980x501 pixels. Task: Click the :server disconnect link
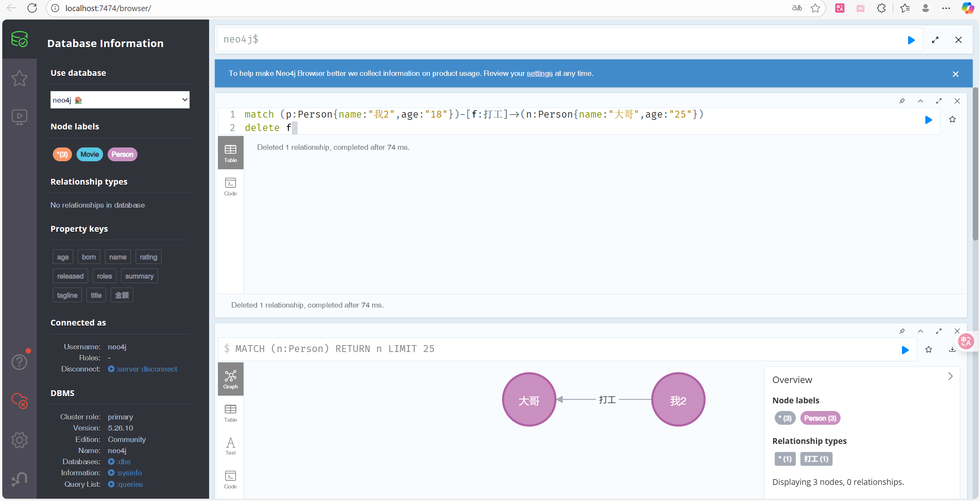[147, 369]
